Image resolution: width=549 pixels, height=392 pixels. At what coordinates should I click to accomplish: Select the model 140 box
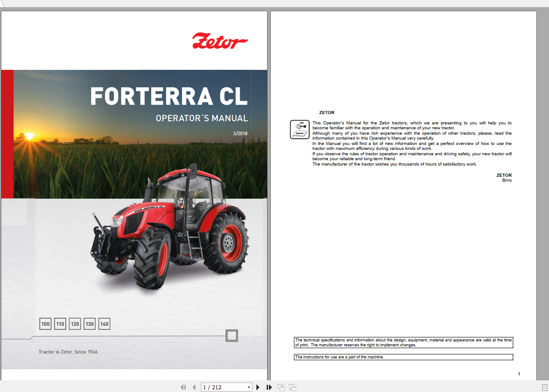coord(104,324)
